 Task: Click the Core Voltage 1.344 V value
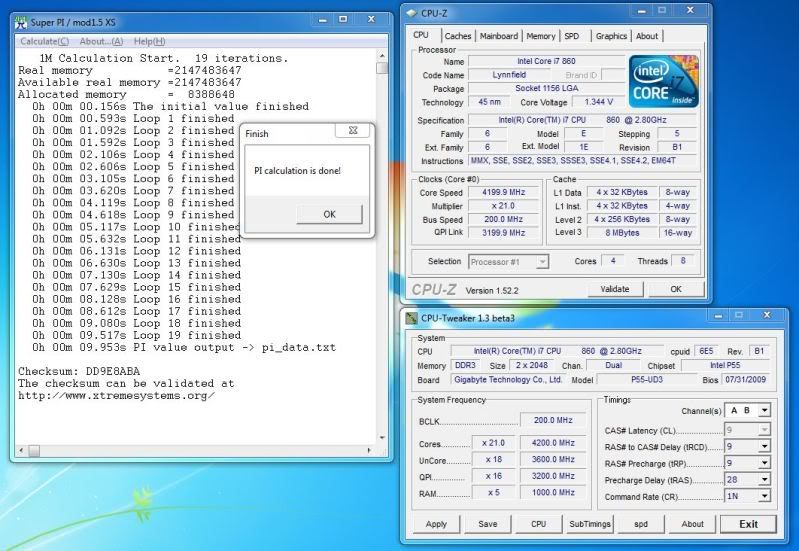(598, 102)
